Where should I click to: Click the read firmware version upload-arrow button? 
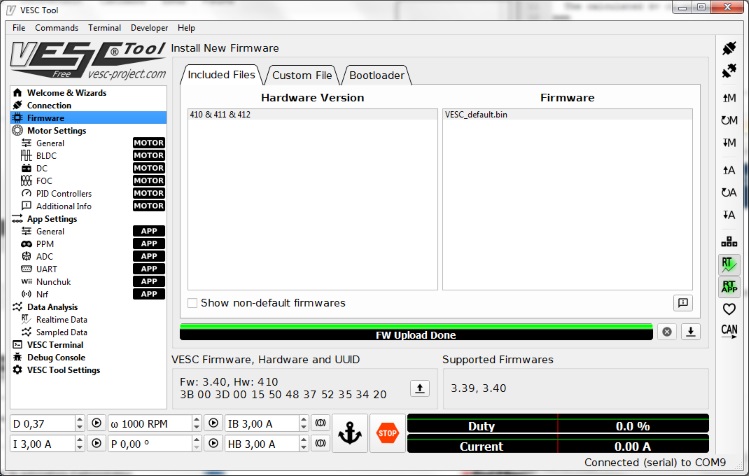(419, 388)
